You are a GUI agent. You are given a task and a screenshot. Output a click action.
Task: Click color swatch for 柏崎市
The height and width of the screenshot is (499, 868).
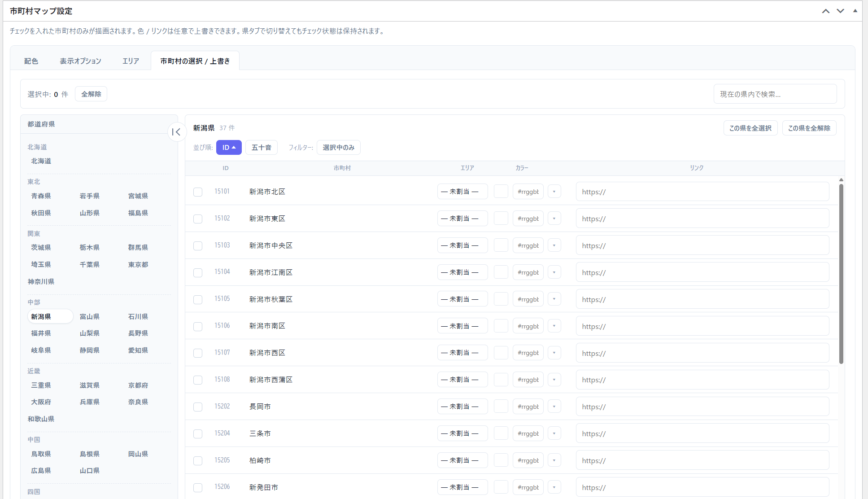point(501,460)
